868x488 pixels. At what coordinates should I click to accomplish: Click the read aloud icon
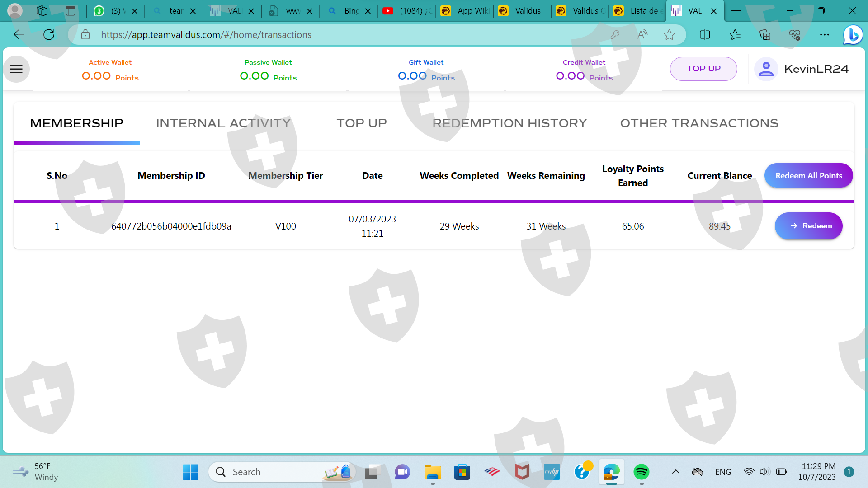pyautogui.click(x=642, y=35)
